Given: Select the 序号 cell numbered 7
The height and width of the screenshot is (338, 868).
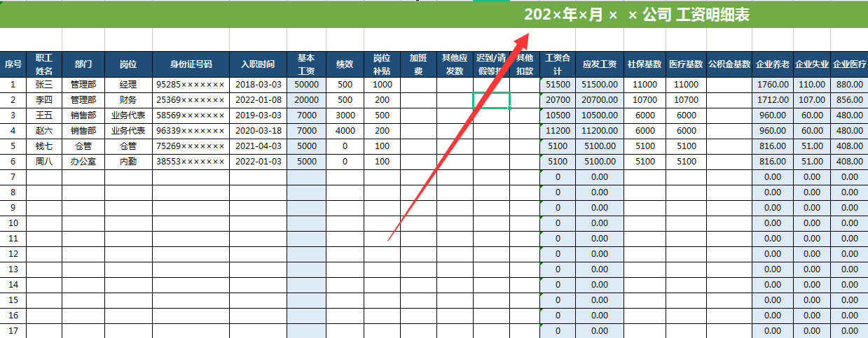Looking at the screenshot, I should tap(13, 177).
